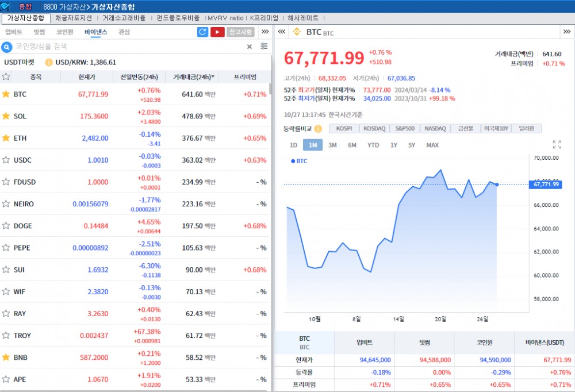Open the YouTube icon in the toolbar
The image size is (575, 392).
218,32
